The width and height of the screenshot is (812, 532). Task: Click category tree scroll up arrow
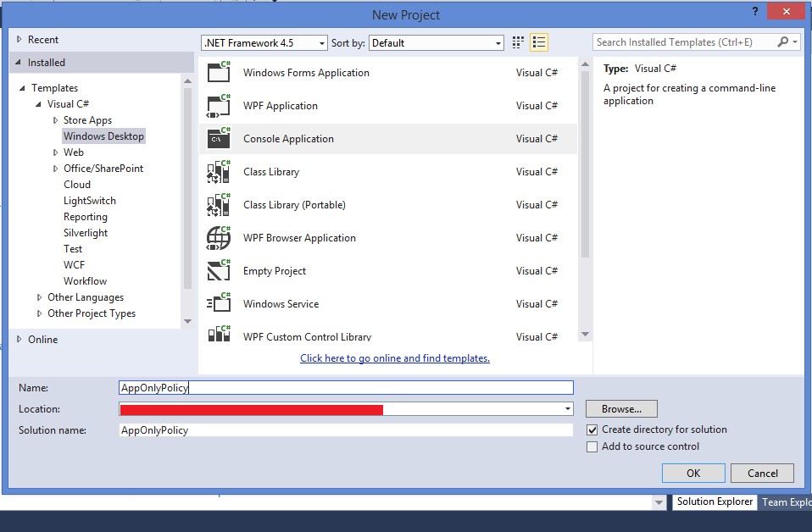(x=187, y=80)
